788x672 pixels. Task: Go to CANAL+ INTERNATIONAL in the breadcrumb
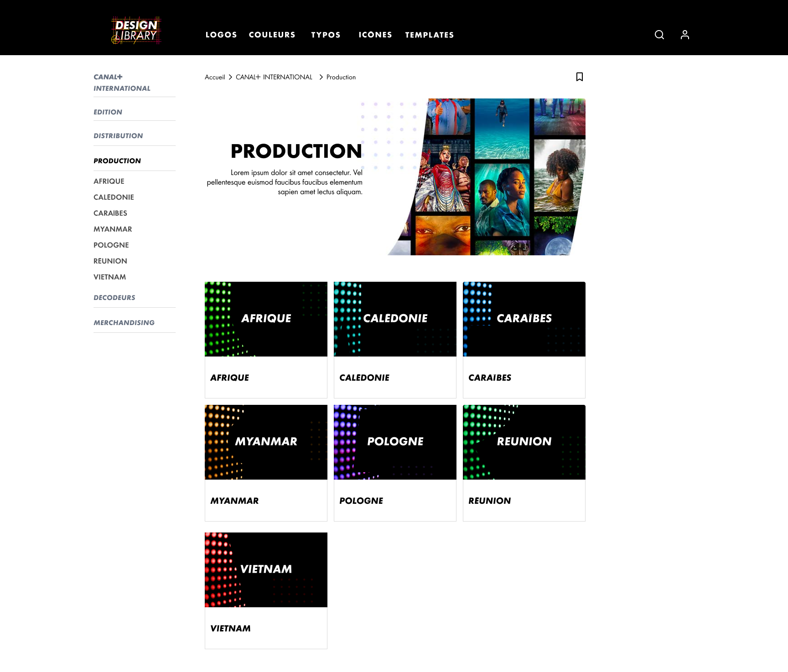click(274, 77)
